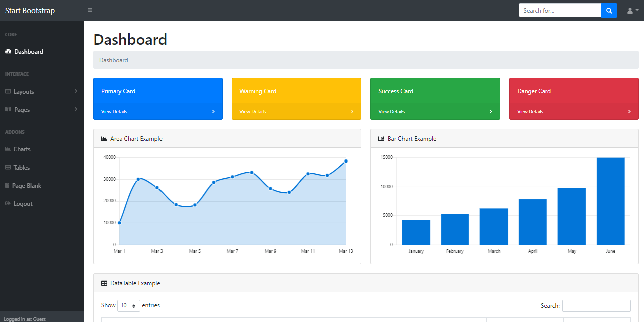The image size is (644, 322).
Task: Click the Pages book icon
Action: (8, 110)
